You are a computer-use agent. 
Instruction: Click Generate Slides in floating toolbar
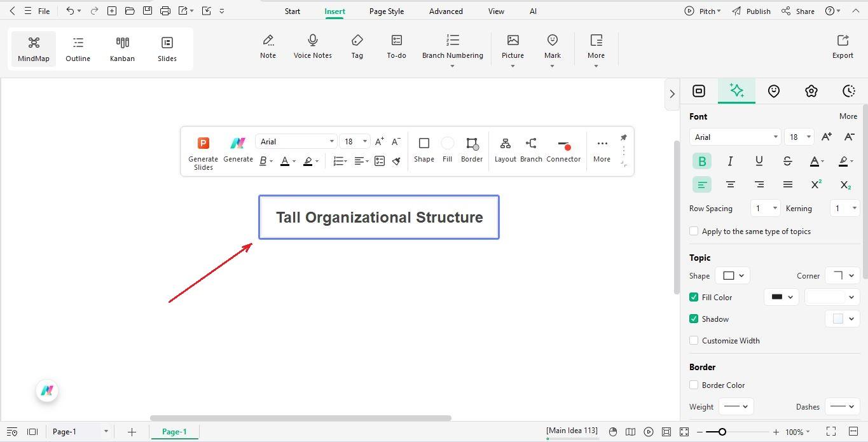(x=203, y=151)
